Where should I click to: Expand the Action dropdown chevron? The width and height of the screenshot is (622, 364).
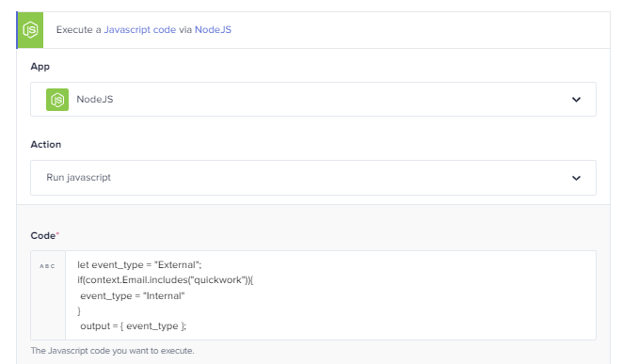(576, 178)
